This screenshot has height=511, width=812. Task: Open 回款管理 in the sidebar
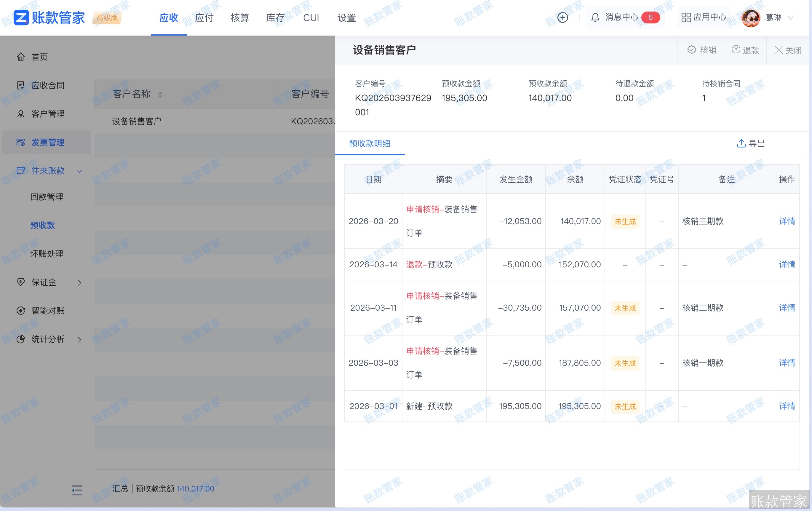click(x=47, y=197)
